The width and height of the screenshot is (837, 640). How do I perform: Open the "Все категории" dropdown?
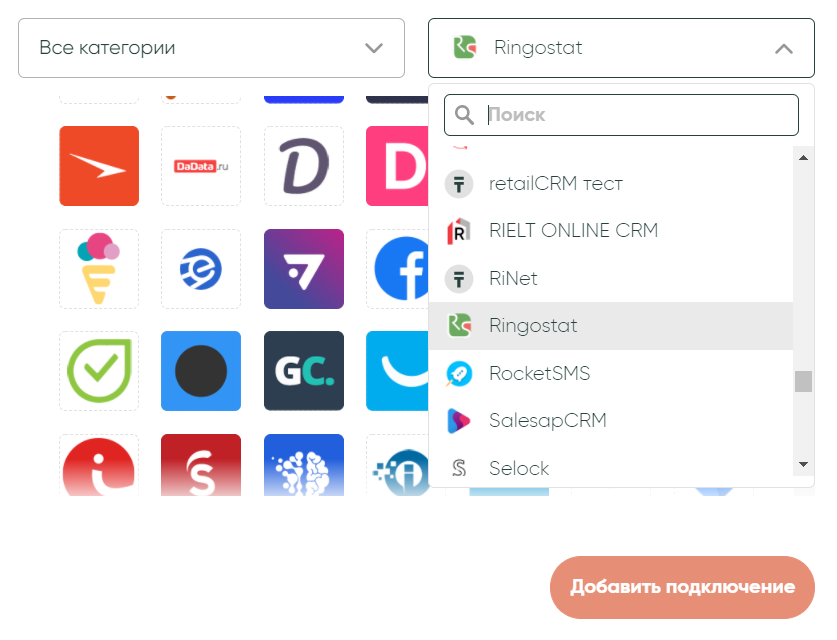tap(211, 48)
